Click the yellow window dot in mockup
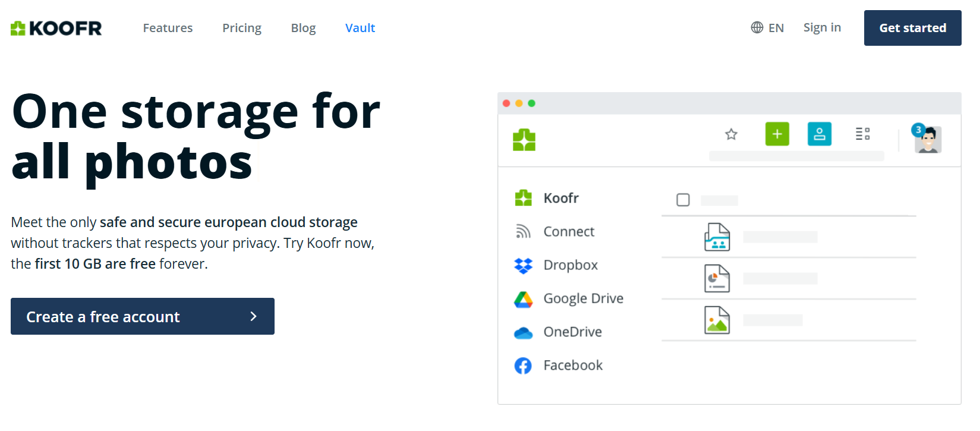This screenshot has height=431, width=980. [x=519, y=103]
